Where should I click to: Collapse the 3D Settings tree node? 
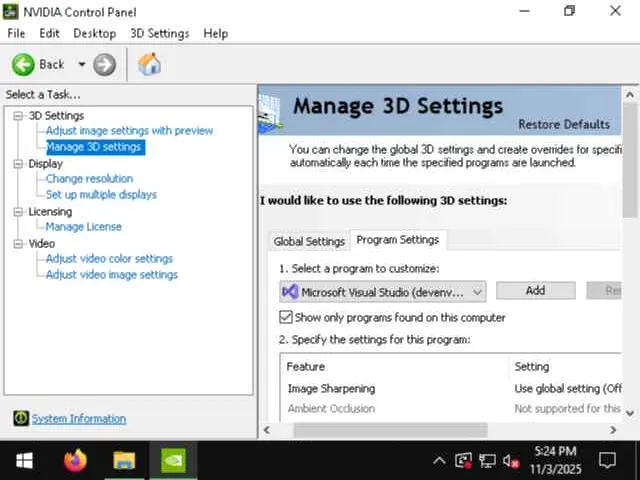[18, 116]
